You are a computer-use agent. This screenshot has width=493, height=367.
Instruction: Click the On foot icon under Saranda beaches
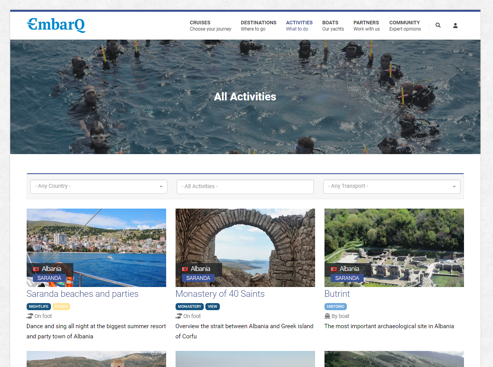tap(30, 316)
